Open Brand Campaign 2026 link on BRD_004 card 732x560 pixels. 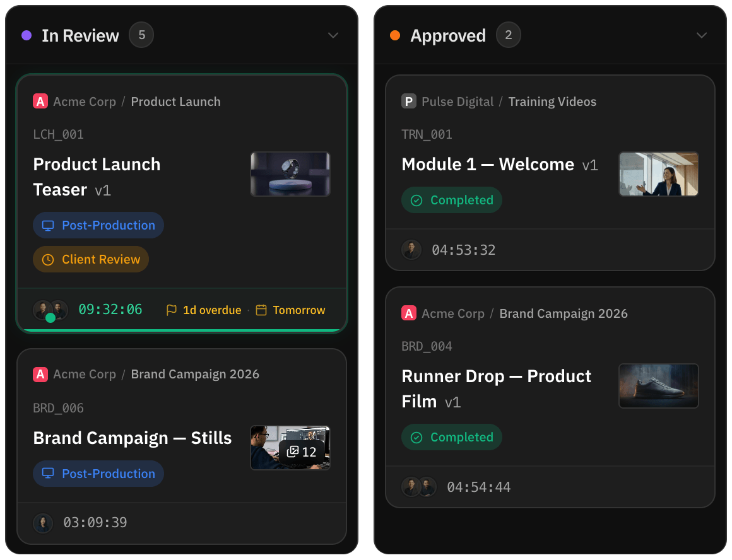coord(564,313)
